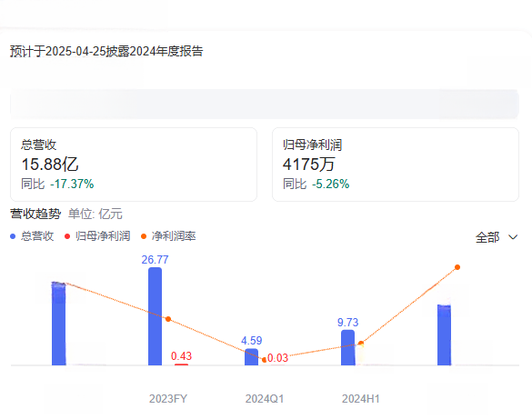Image resolution: width=532 pixels, height=419 pixels.
Task: Click the rightmost blue revenue bar
Action: click(444, 335)
